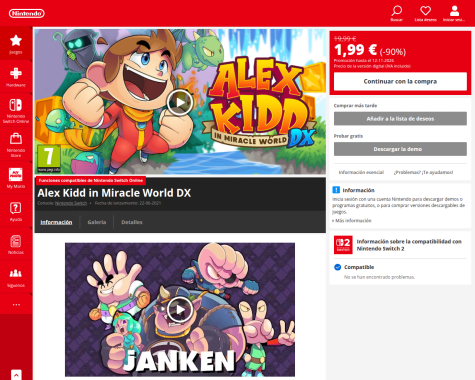475x380 pixels.
Task: Open Nintendo Switch Online sidebar icon
Action: click(16, 105)
